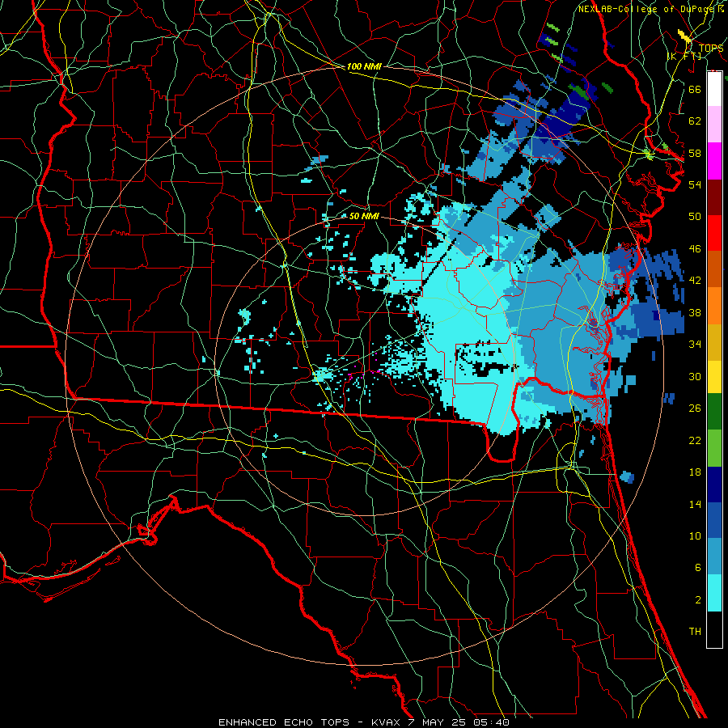Image resolution: width=728 pixels, height=728 pixels.
Task: Click the medium blue legend swatch near 6
Action: [714, 557]
